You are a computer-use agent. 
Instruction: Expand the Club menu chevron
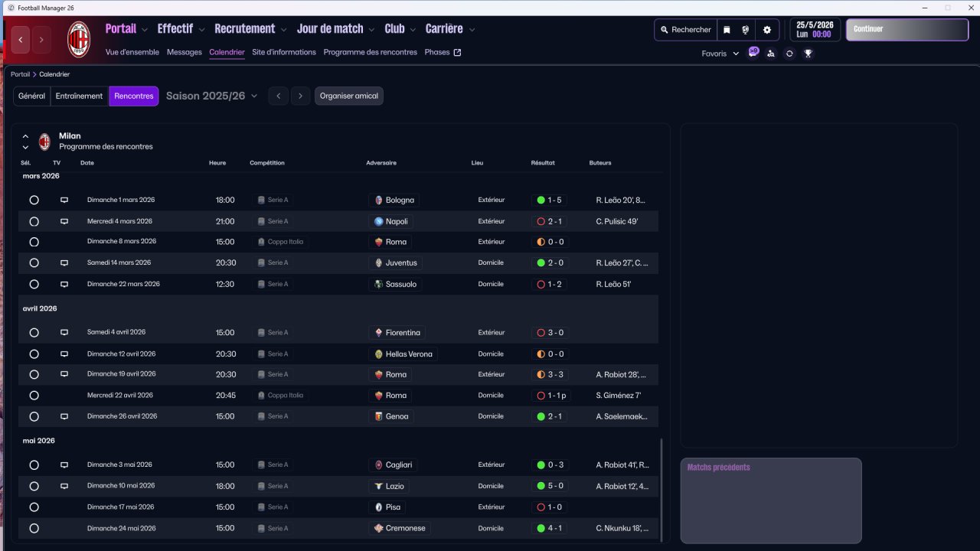click(x=413, y=30)
